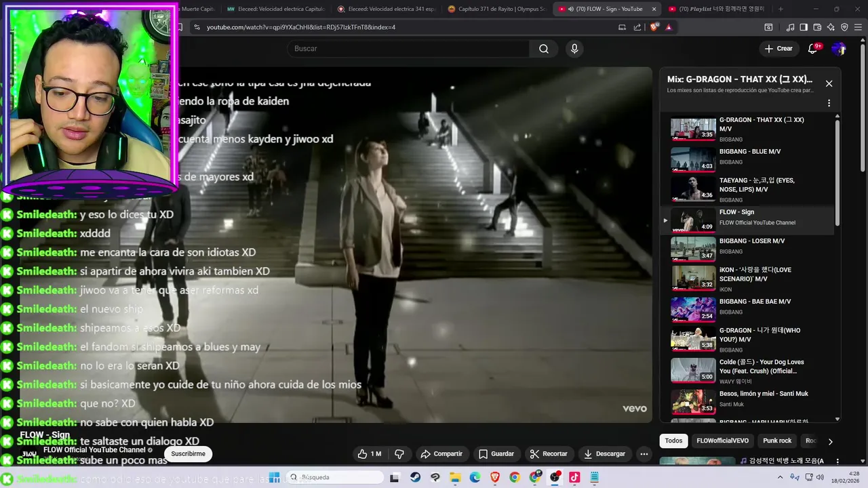Activate voice search microphone icon

[x=574, y=49]
